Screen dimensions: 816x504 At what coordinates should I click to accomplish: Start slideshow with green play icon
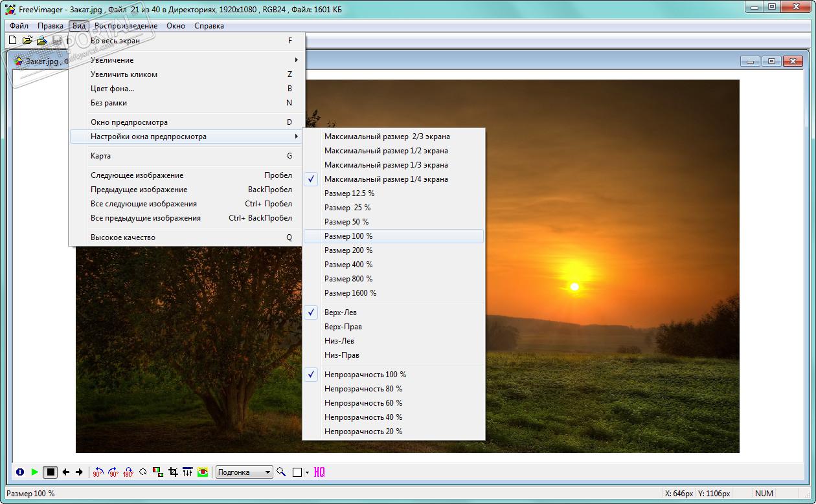[x=35, y=472]
